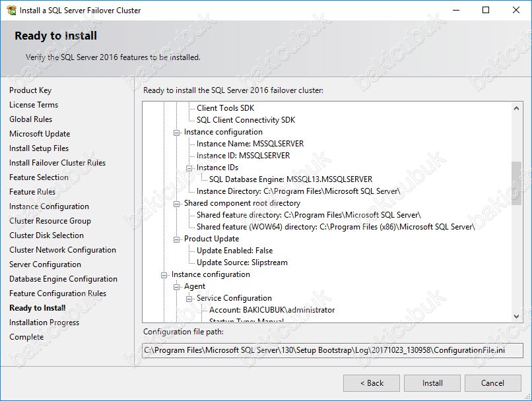The width and height of the screenshot is (532, 401).
Task: Select the Product Update label
Action: click(x=211, y=239)
